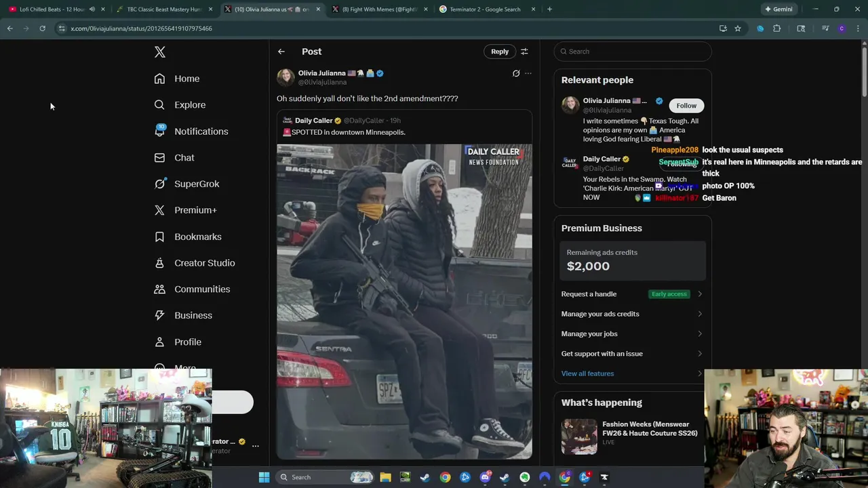
Task: Open a new browser tab
Action: pos(549,9)
